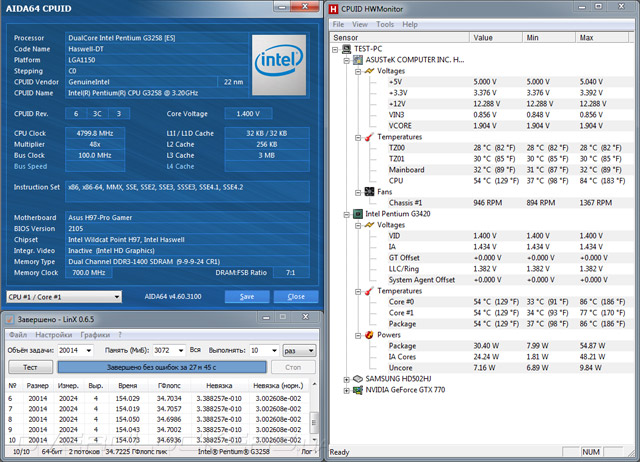Screen dimensions: 640x462
Task: Click the ГФлопс column header in LinX
Action: point(169,385)
